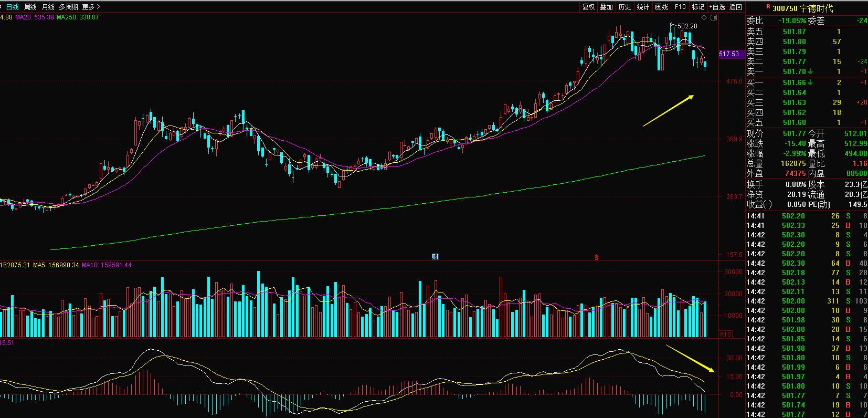Click the 委比 value -19.05%

pyautogui.click(x=792, y=20)
